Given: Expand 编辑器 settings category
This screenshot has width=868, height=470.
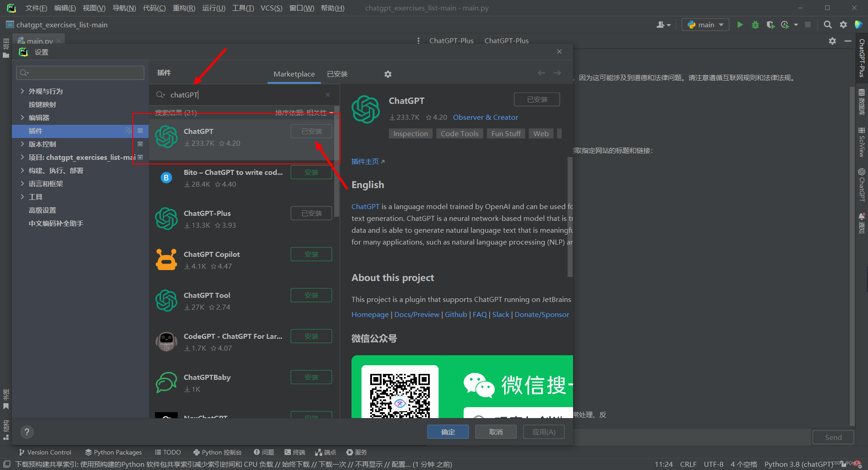Looking at the screenshot, I should (22, 117).
